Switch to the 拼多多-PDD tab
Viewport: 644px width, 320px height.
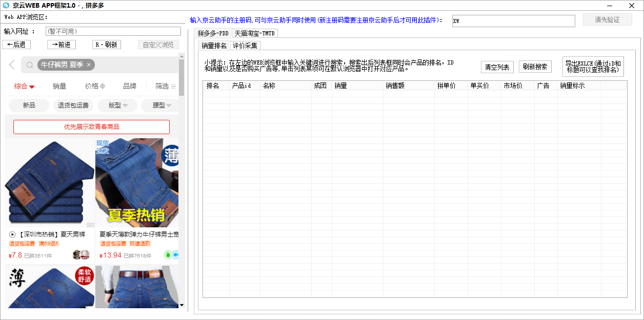click(213, 33)
